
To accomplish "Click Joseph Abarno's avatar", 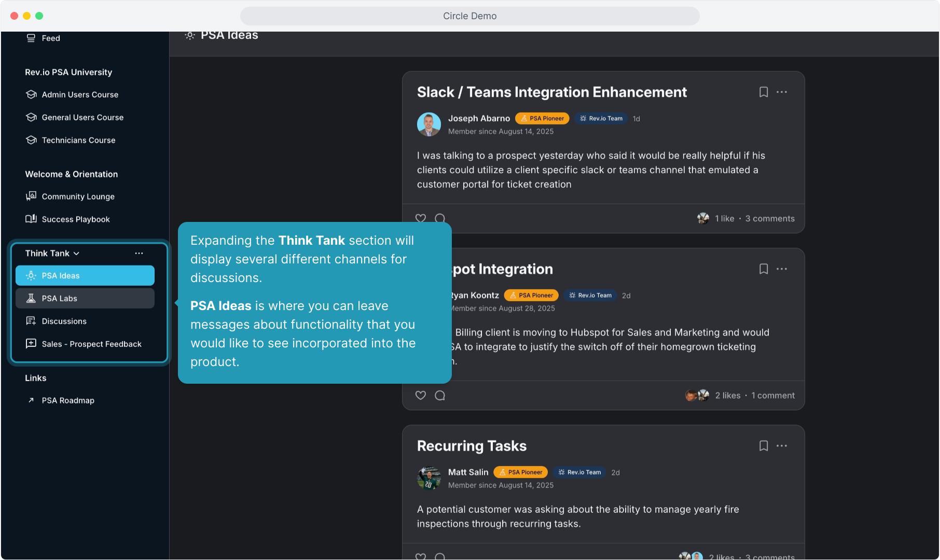I will point(429,124).
